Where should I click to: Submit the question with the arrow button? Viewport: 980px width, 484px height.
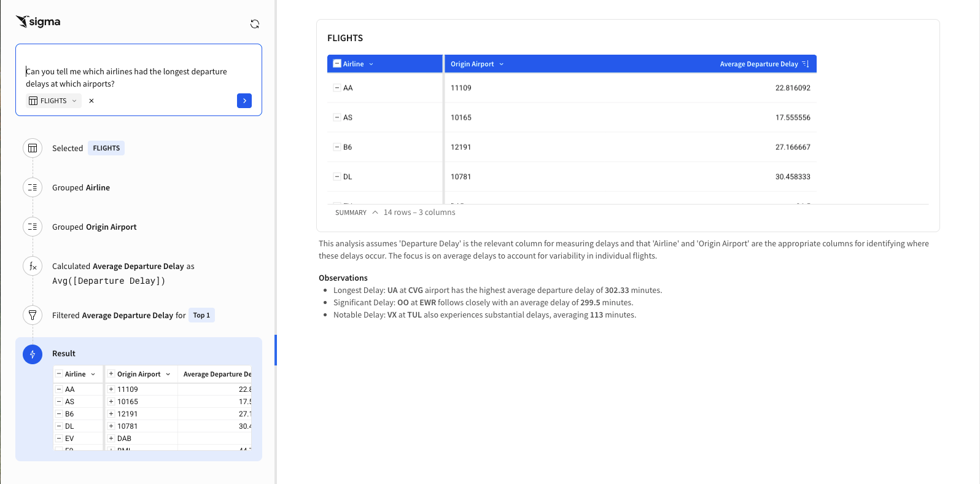click(244, 101)
